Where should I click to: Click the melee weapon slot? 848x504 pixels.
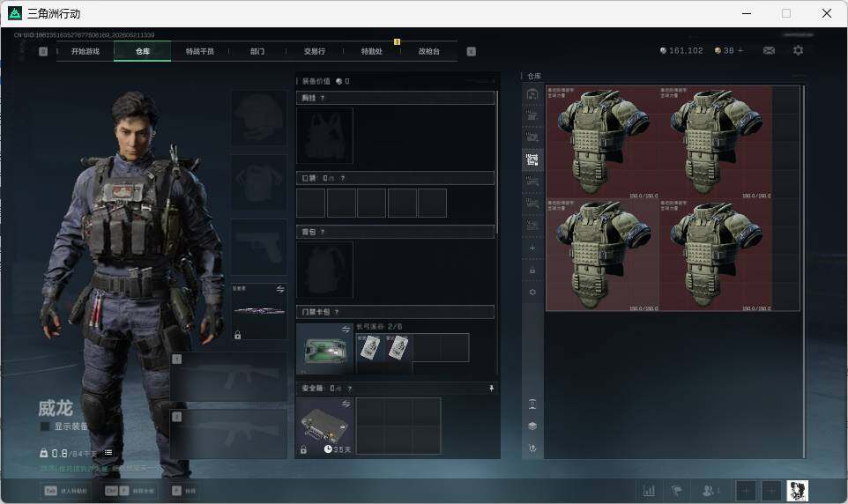259,312
